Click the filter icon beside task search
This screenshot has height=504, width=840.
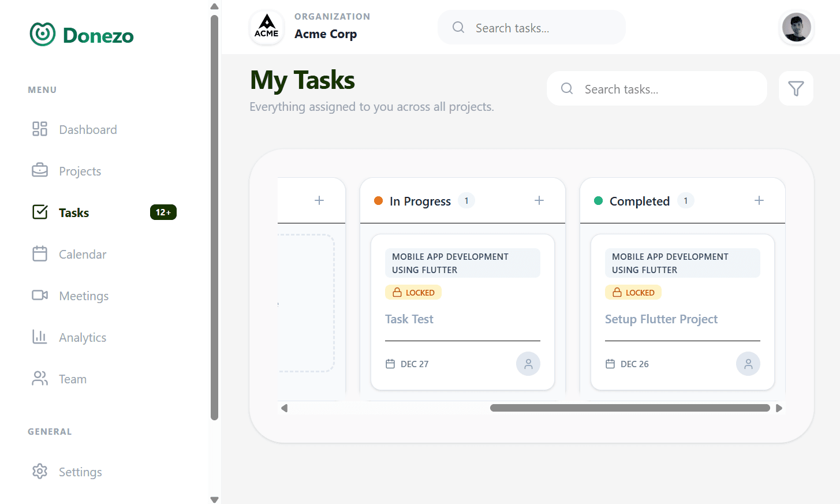point(796,88)
